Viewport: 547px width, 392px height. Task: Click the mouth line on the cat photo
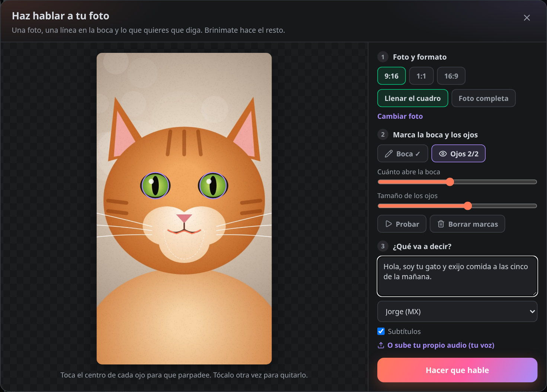(184, 232)
